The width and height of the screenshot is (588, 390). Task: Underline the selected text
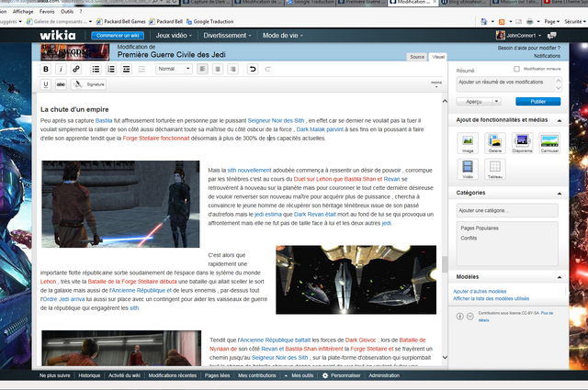point(46,84)
